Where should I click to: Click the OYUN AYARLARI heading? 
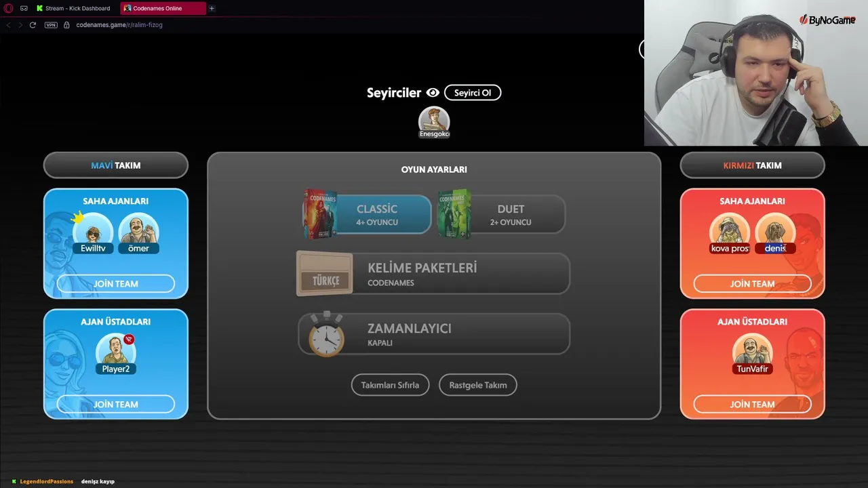pyautogui.click(x=434, y=169)
